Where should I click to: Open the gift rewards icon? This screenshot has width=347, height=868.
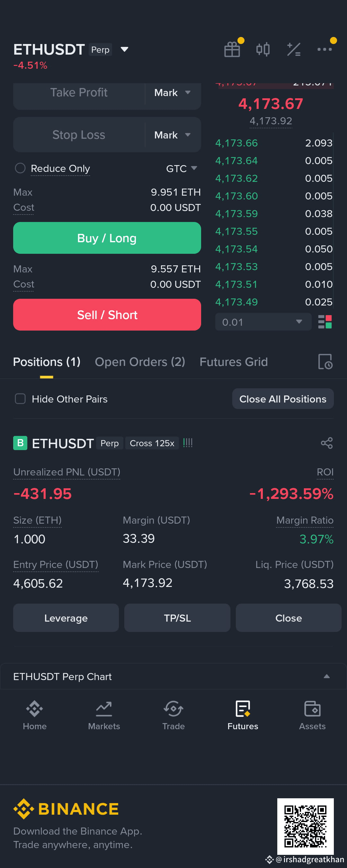pyautogui.click(x=232, y=49)
